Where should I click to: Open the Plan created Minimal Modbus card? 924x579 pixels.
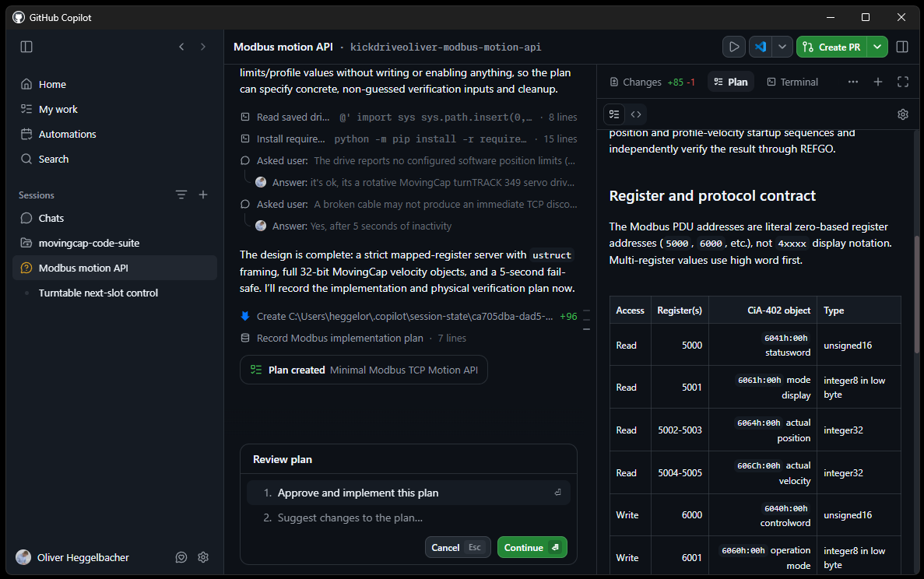coord(364,370)
